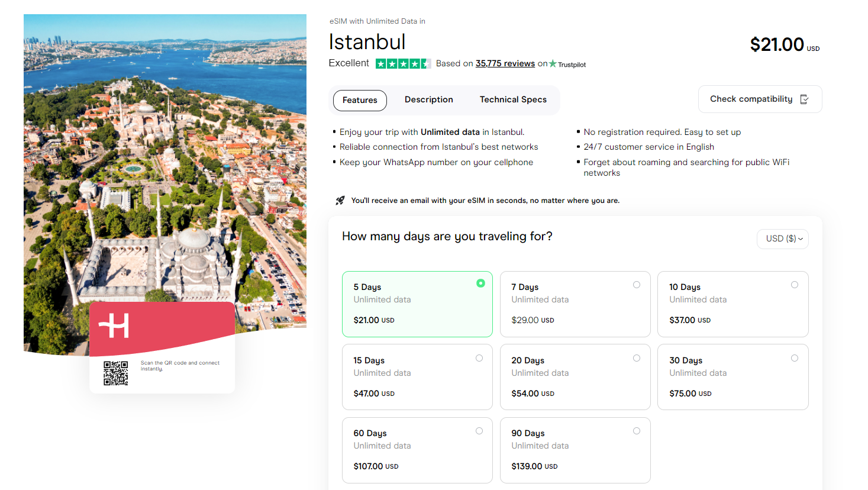Viewport: 868px width, 490px height.
Task: Choose the 20 Days plan option
Action: 575,377
